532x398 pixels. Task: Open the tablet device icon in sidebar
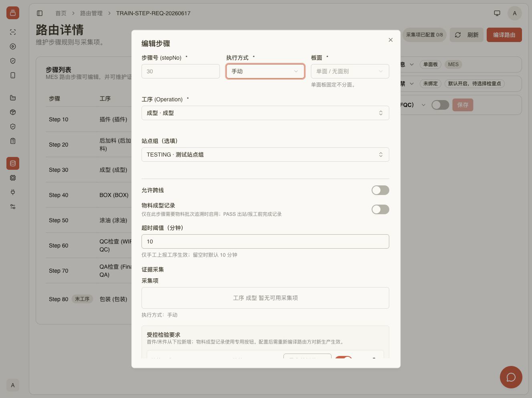[13, 75]
